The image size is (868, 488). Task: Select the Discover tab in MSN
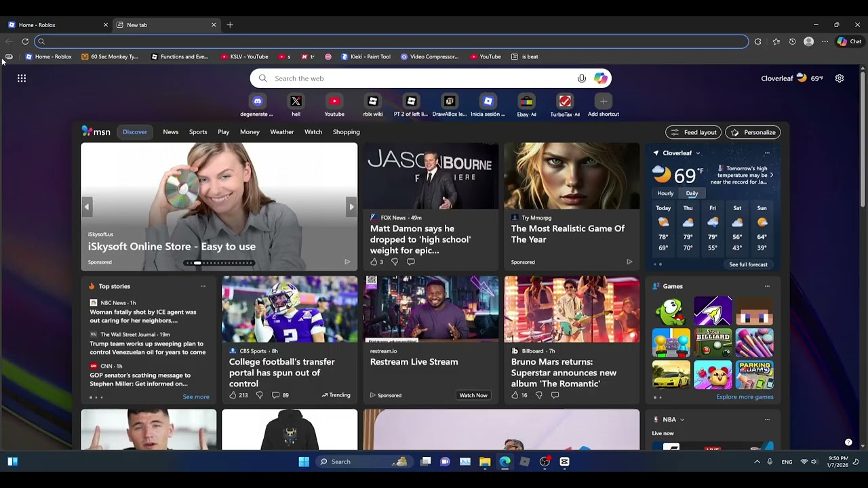[x=135, y=132]
